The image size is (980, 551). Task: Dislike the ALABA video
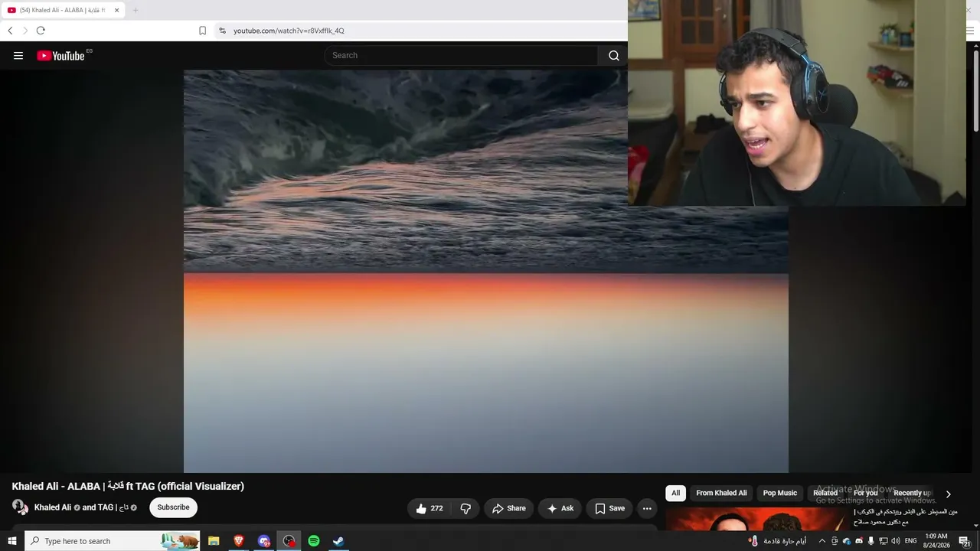465,508
